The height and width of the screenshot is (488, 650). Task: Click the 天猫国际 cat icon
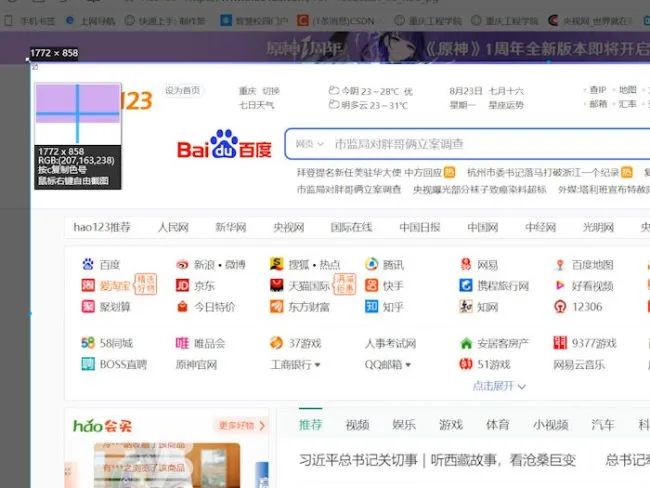[276, 285]
